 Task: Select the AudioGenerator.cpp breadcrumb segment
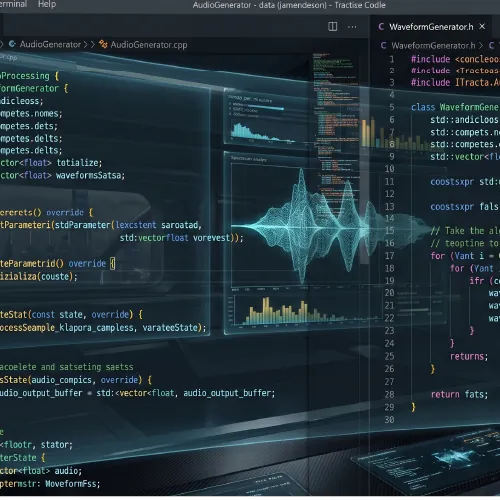[x=149, y=45]
